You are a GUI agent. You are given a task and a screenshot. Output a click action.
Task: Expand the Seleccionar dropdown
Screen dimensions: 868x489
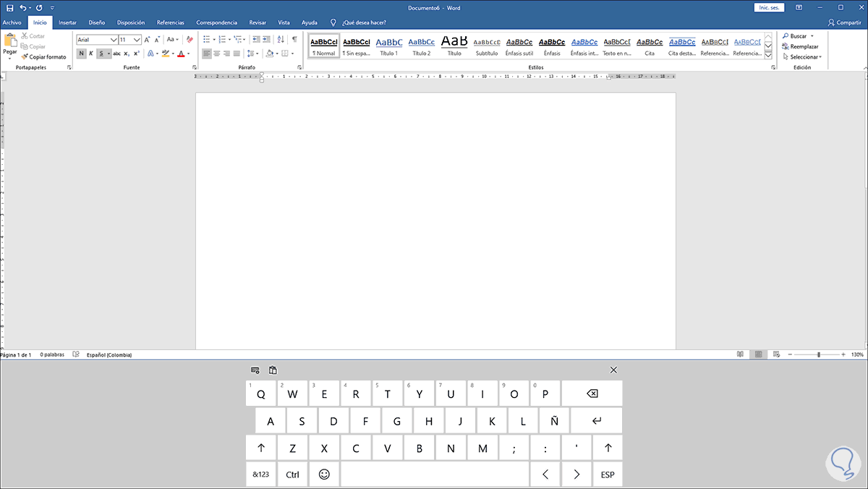[x=805, y=56]
